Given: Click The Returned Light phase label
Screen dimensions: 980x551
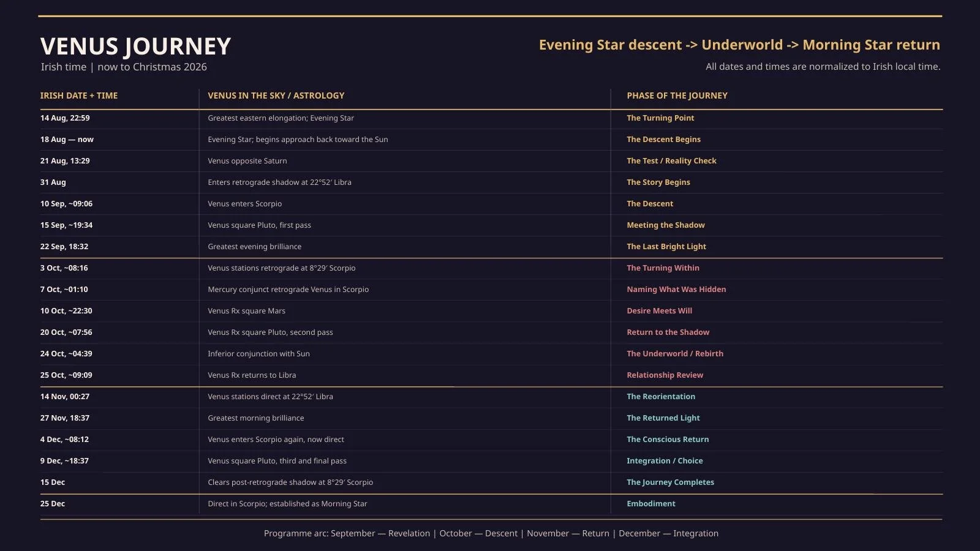Looking at the screenshot, I should click(x=663, y=418).
